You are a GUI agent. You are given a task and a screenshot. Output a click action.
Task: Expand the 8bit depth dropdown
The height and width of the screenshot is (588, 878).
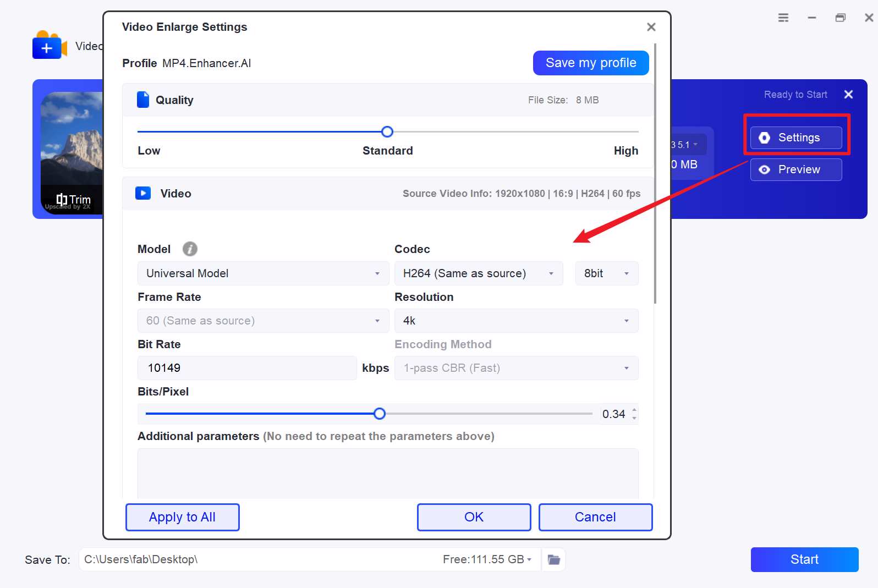click(606, 273)
